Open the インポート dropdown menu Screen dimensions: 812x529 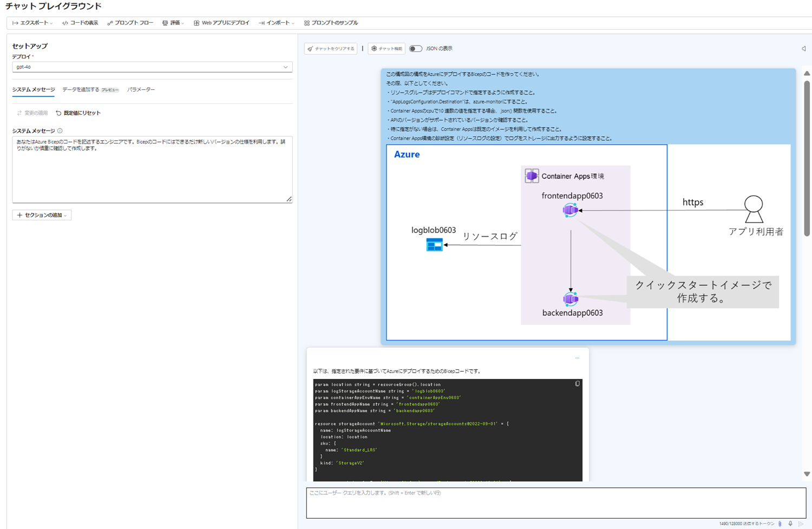pyautogui.click(x=277, y=23)
